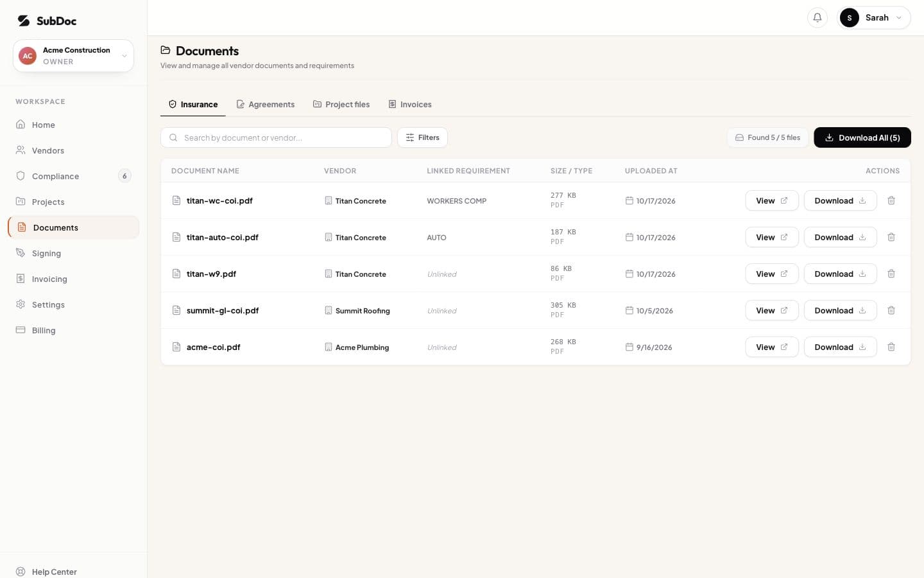Switch to the Insurance tab
Screen dimensions: 924x578
tap(193, 104)
